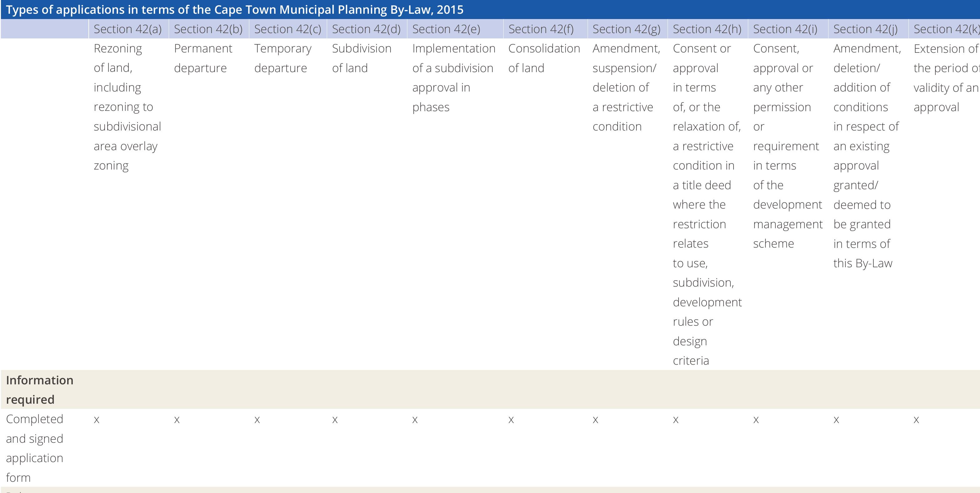Click the Section 42(h) column header

click(707, 29)
